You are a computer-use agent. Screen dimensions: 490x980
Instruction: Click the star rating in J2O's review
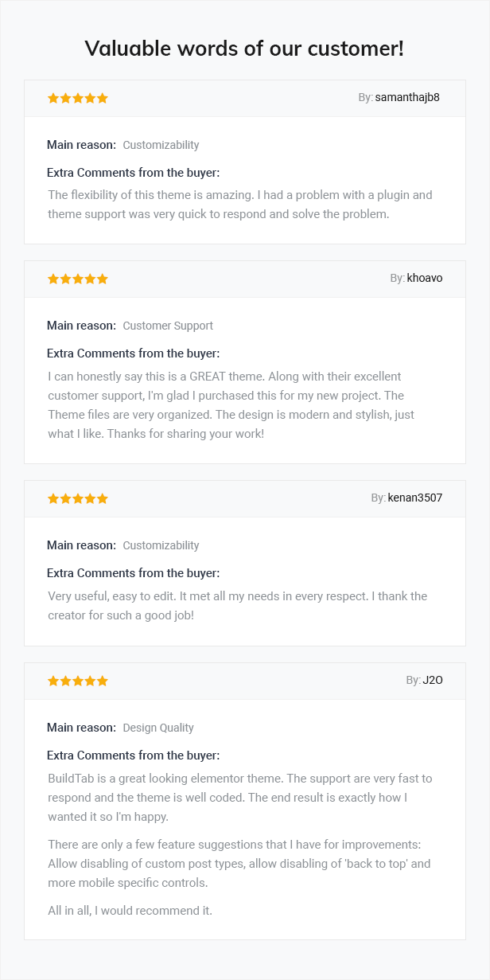click(x=78, y=681)
